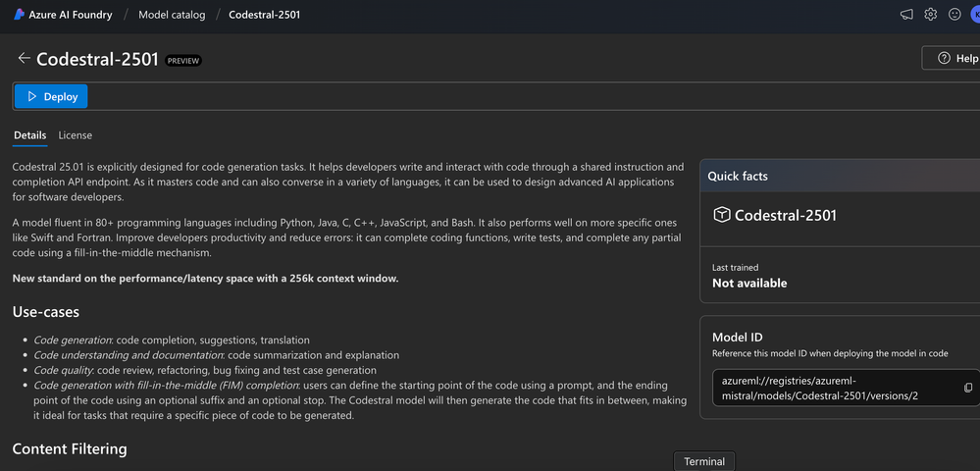The width and height of the screenshot is (980, 471).
Task: Click the question mark icon in Help
Action: (x=944, y=58)
